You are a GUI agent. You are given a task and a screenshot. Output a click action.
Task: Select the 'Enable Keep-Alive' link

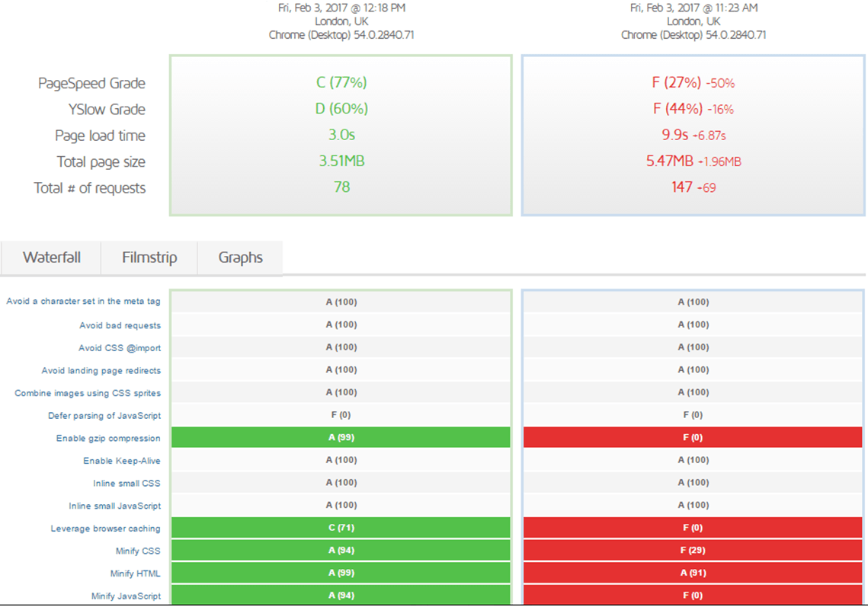(122, 461)
